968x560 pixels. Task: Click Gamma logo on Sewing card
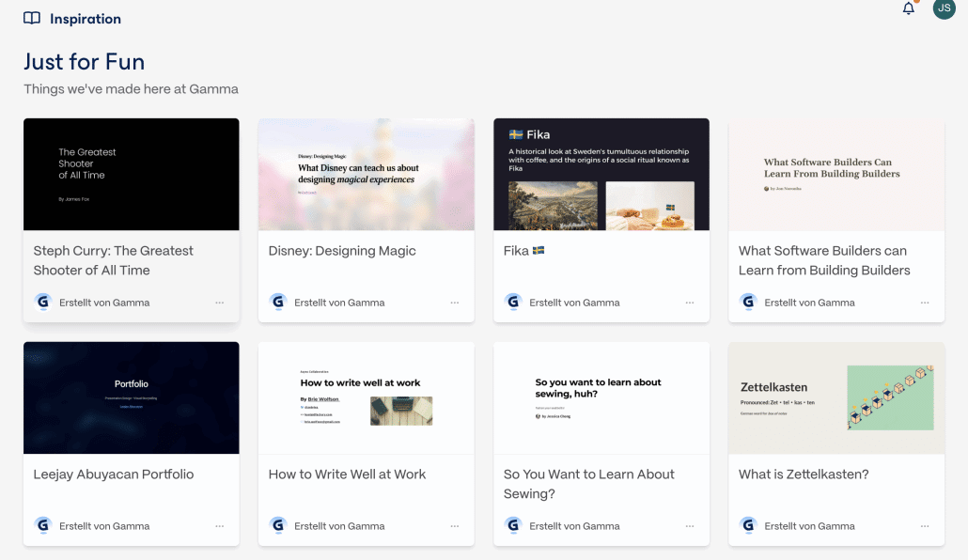(513, 525)
